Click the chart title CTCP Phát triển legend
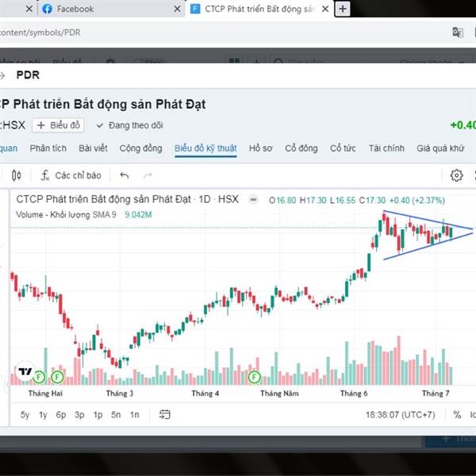The width and height of the screenshot is (476, 476). point(127,199)
